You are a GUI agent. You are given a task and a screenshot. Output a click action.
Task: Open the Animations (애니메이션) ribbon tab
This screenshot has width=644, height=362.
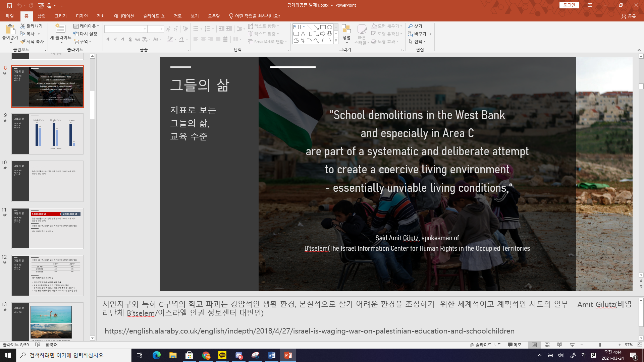pos(124,16)
